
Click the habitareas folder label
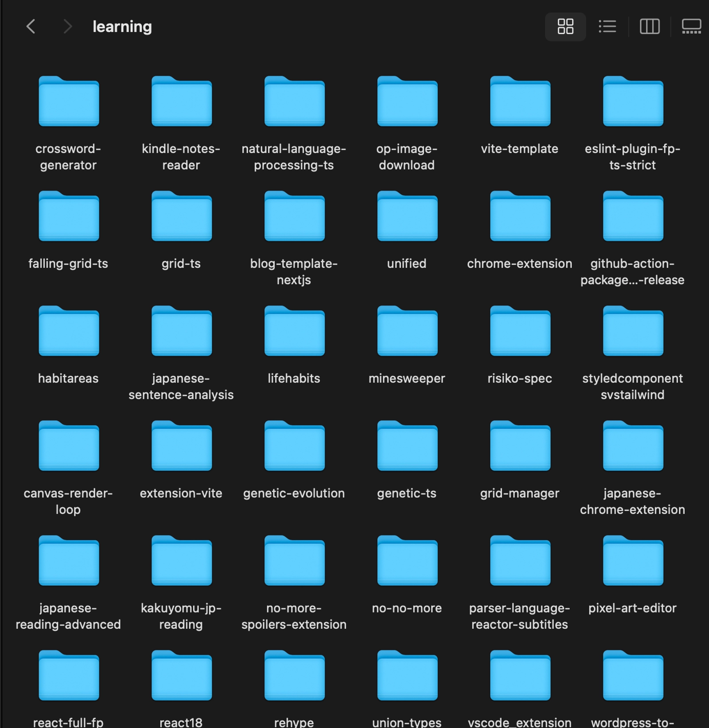(x=68, y=378)
